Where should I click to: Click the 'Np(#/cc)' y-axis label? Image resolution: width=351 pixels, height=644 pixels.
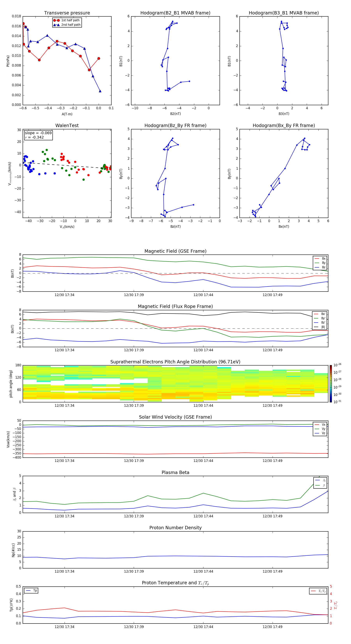(13, 550)
